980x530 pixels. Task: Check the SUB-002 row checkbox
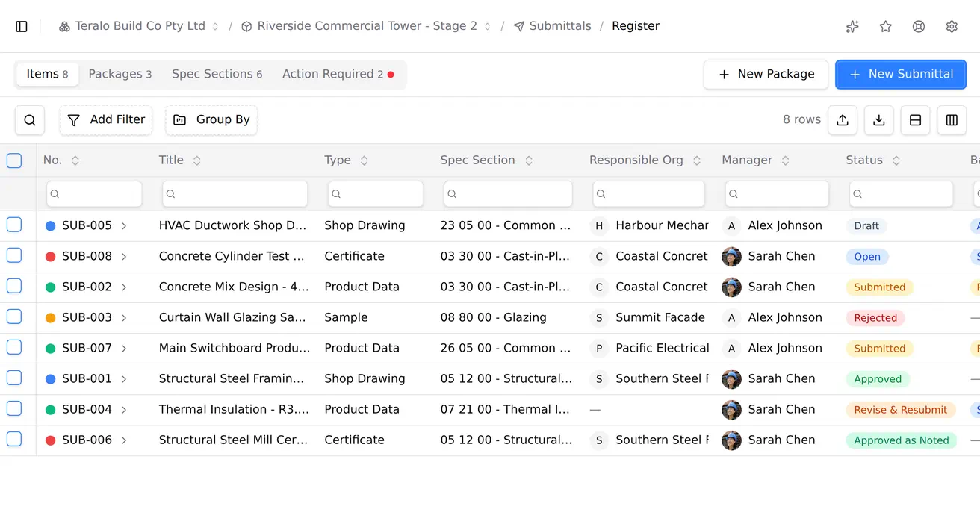coord(14,286)
